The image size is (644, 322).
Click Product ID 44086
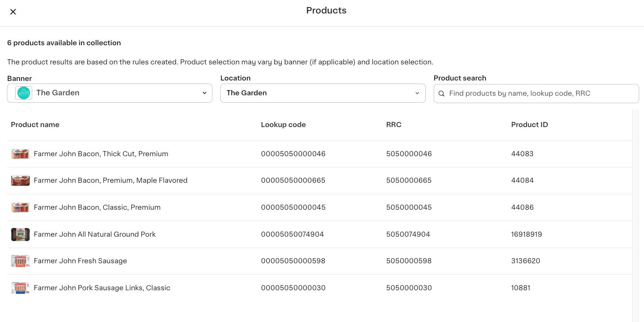tap(522, 208)
